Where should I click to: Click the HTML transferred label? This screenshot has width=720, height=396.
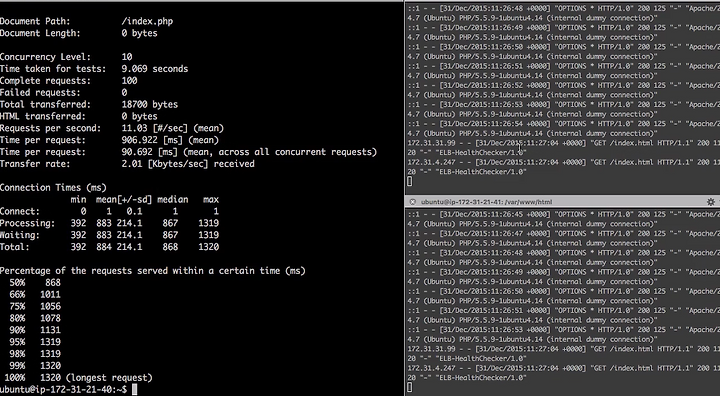pos(43,117)
